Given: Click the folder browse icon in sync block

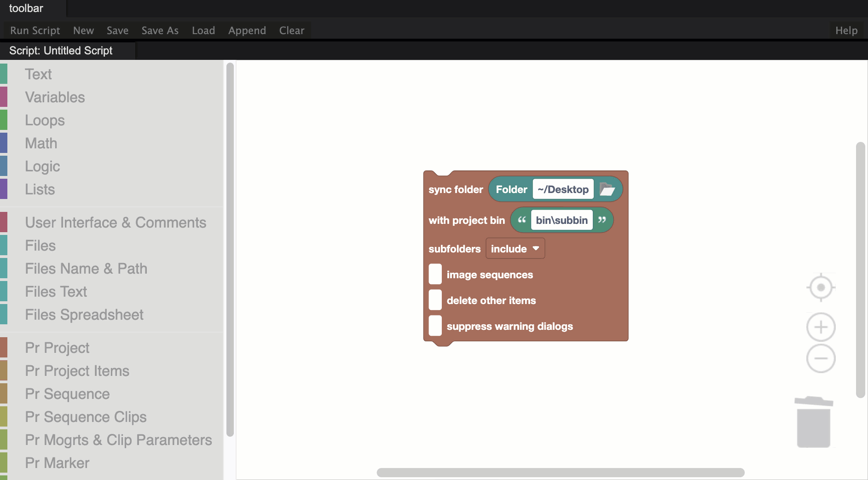Looking at the screenshot, I should [x=607, y=189].
